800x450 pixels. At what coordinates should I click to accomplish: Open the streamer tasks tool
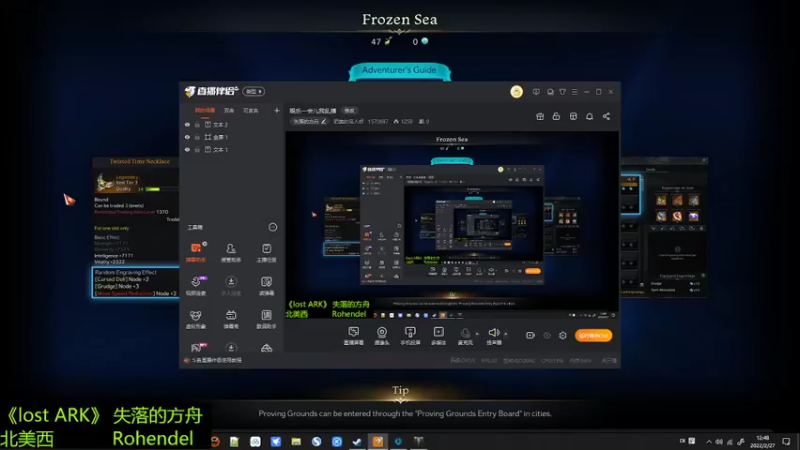click(266, 253)
